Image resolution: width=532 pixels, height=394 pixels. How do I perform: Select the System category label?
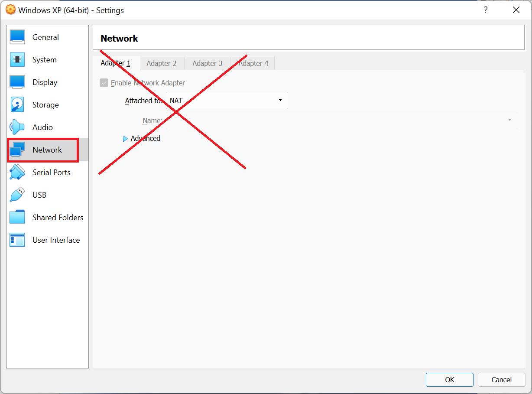(45, 60)
